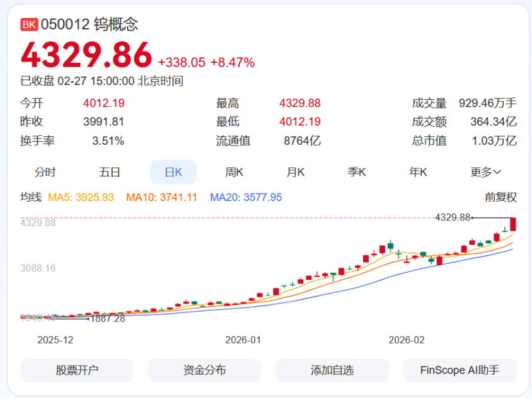Add to watchlist via 添加自选
The height and width of the screenshot is (399, 532).
tap(332, 370)
